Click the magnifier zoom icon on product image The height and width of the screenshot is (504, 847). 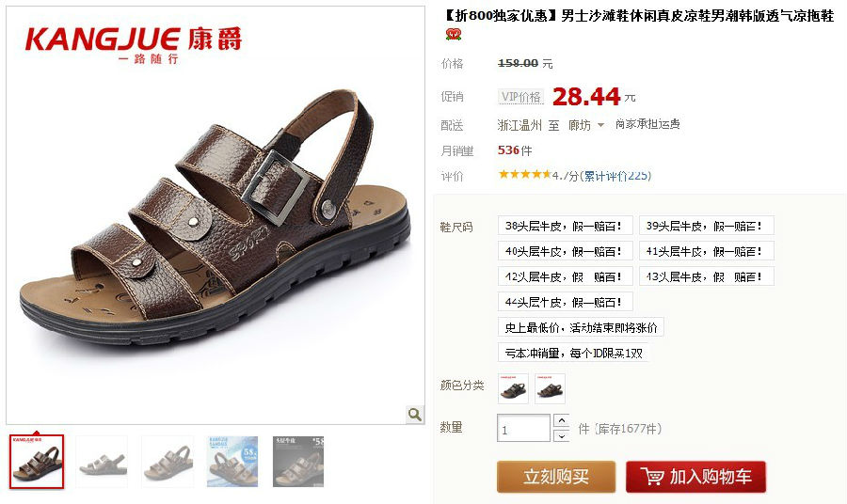tap(415, 414)
